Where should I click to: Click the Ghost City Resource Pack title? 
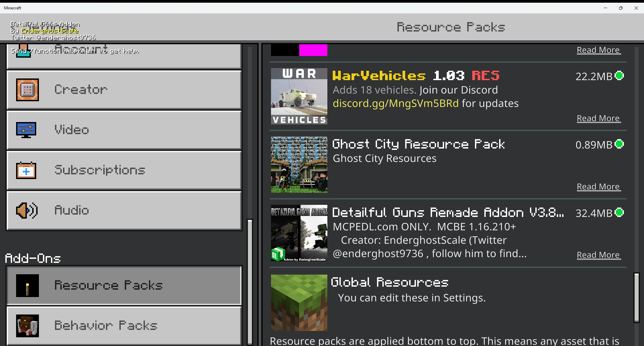click(x=419, y=144)
